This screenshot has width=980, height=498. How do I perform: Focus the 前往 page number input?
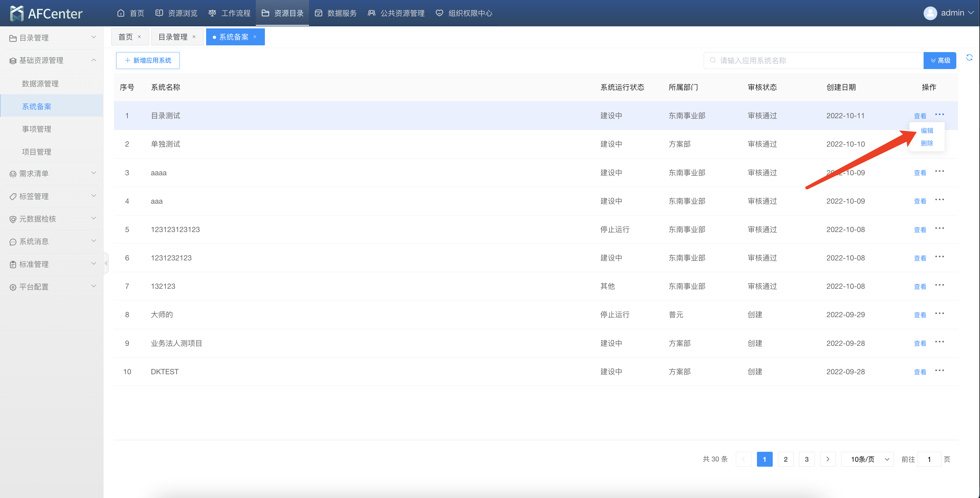[929, 459]
